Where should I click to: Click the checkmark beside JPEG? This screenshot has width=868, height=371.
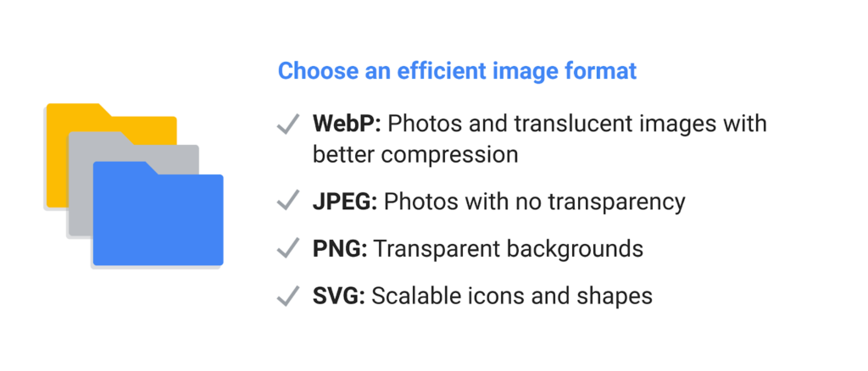point(288,200)
